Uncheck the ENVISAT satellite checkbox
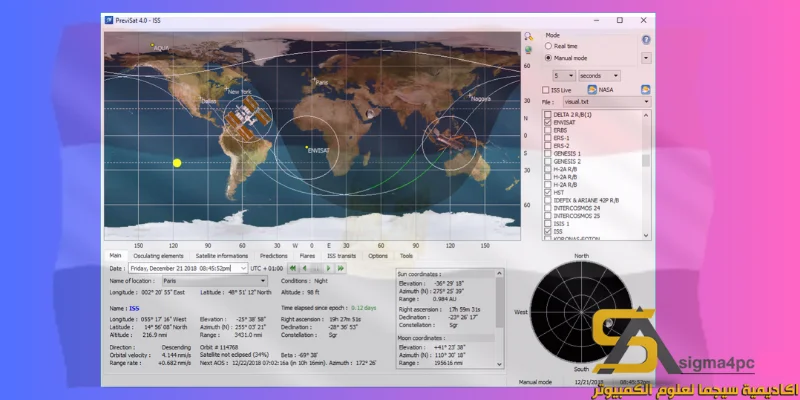Screen dimensions: 800x400 coord(548,123)
